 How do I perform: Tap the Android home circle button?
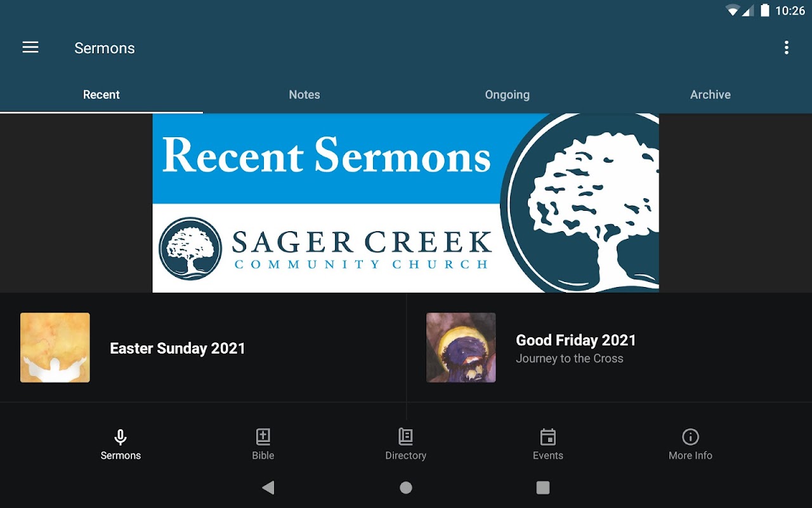coord(406,487)
